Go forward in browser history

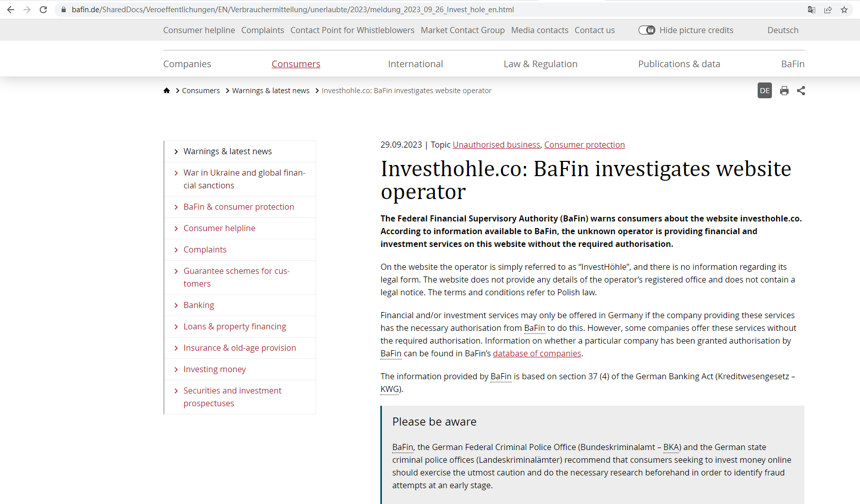pos(27,10)
